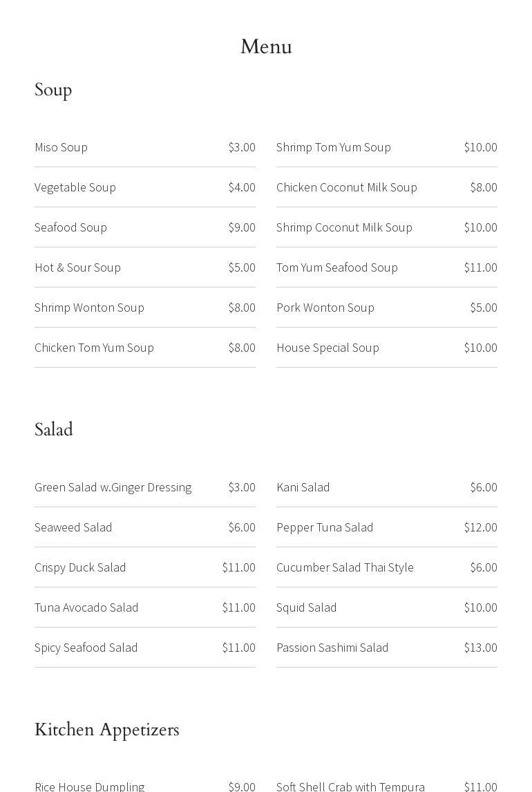Click the $13.00 price label
The height and width of the screenshot is (792, 532).
pos(480,648)
